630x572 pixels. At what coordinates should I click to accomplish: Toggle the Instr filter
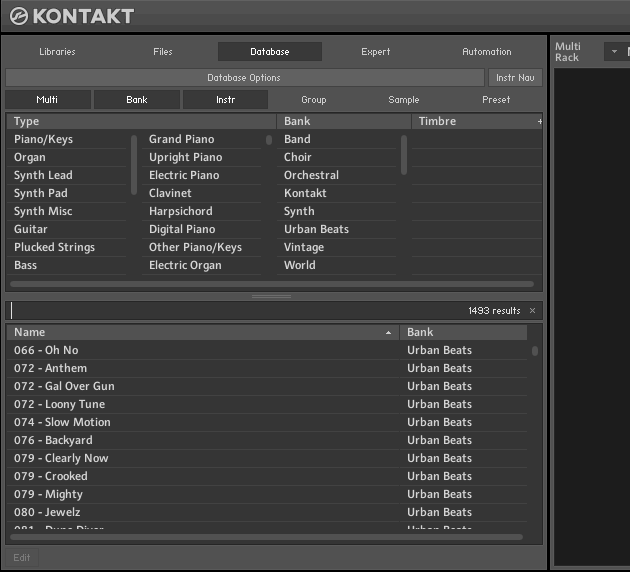click(x=225, y=100)
